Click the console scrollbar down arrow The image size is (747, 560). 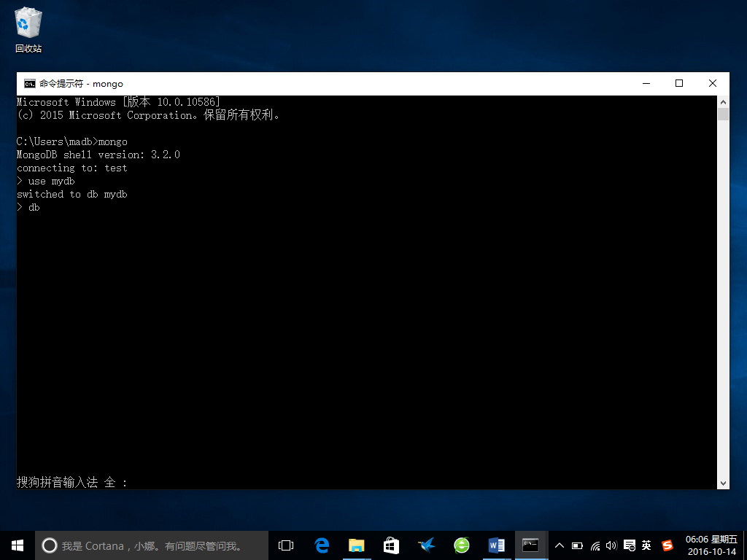723,483
